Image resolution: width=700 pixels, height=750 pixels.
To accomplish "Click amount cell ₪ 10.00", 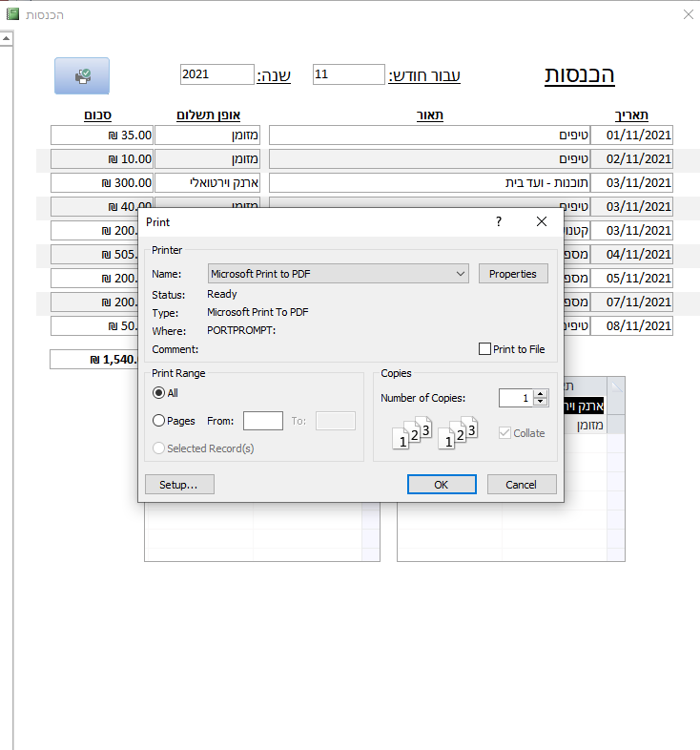I will 102,158.
